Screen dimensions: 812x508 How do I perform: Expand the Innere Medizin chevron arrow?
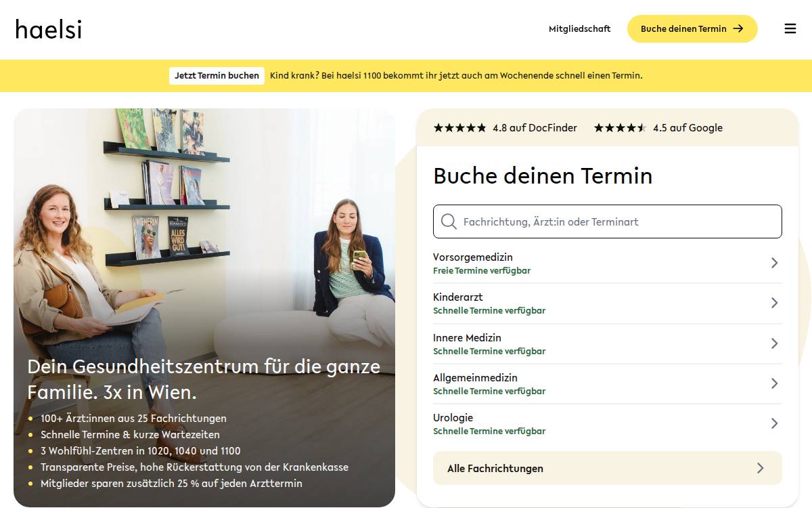(775, 343)
